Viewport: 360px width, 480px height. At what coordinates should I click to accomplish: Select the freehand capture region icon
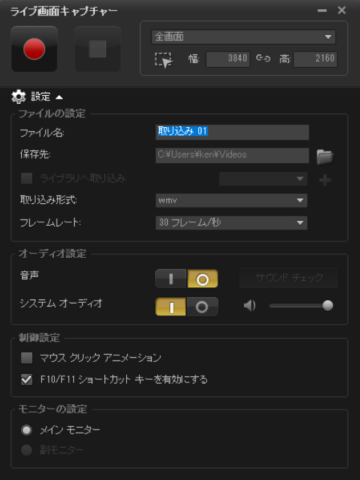163,60
